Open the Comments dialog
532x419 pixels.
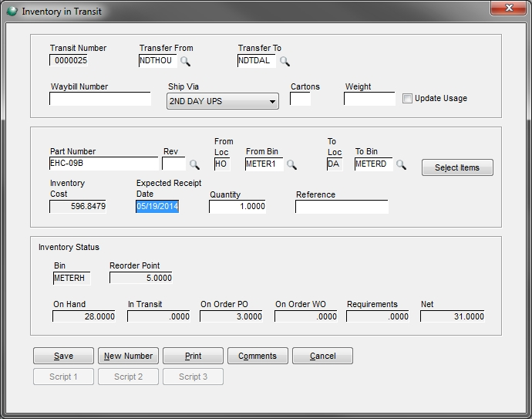(258, 356)
